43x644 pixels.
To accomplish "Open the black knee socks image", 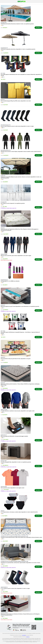I will pos(16,116).
